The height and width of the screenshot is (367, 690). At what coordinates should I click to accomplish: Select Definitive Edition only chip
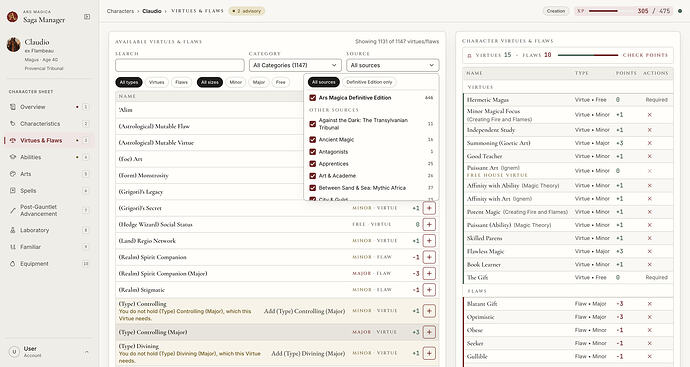click(x=369, y=82)
